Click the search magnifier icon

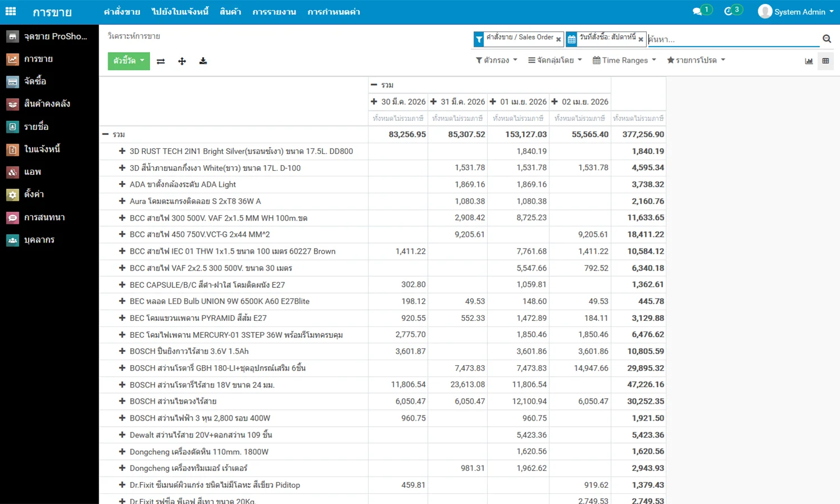tap(827, 39)
